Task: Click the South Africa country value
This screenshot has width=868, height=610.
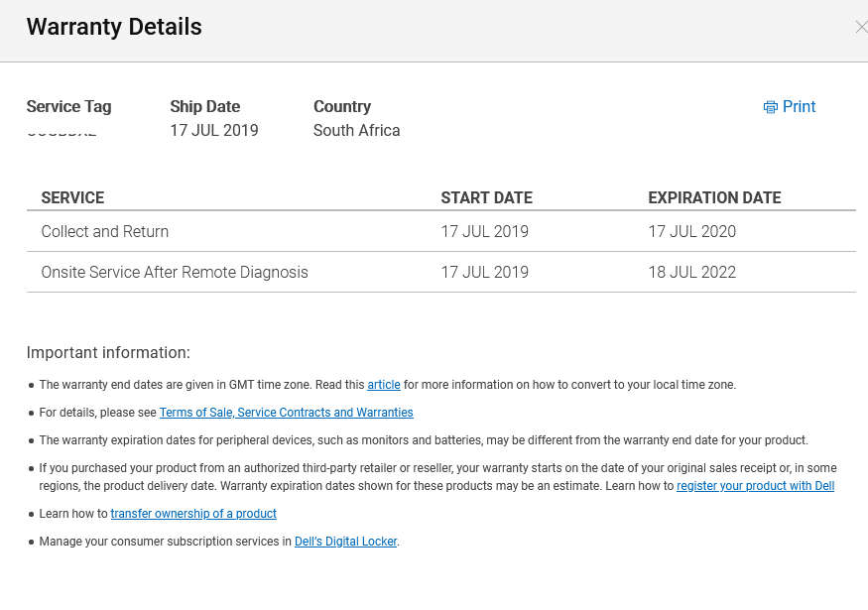Action: coord(356,130)
